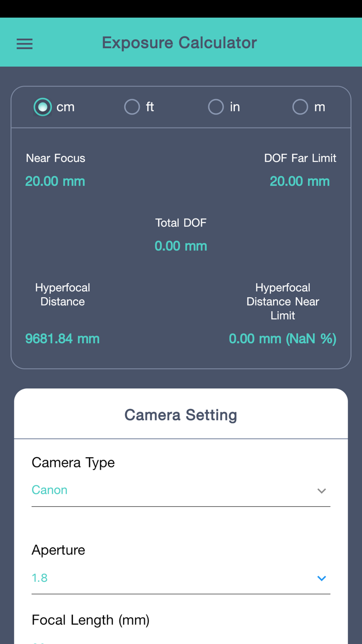
Task: Click the Focal Length input field
Action: pyautogui.click(x=181, y=641)
